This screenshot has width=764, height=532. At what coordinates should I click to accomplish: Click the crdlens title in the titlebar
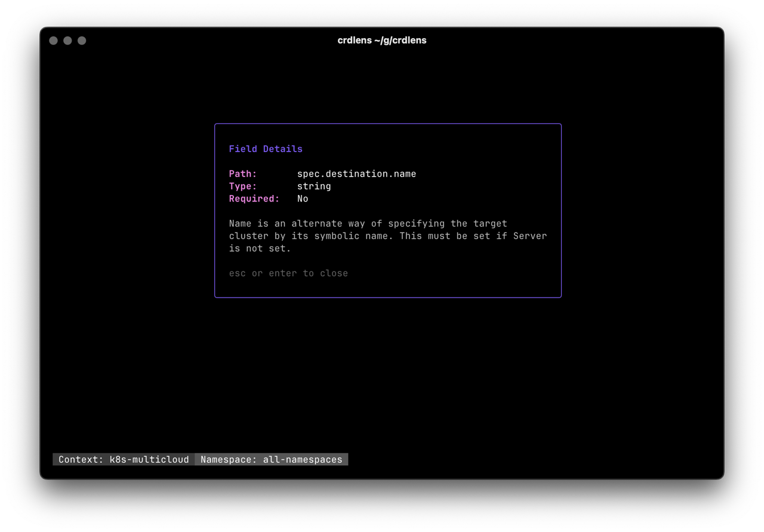click(355, 40)
